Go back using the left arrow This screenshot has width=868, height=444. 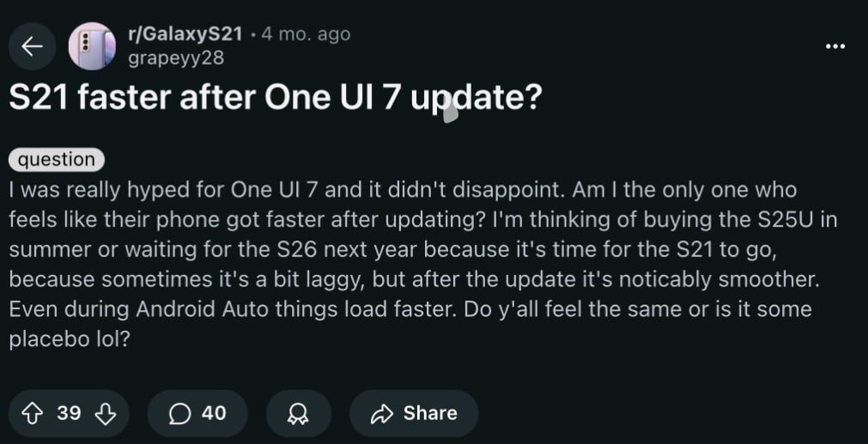point(33,46)
